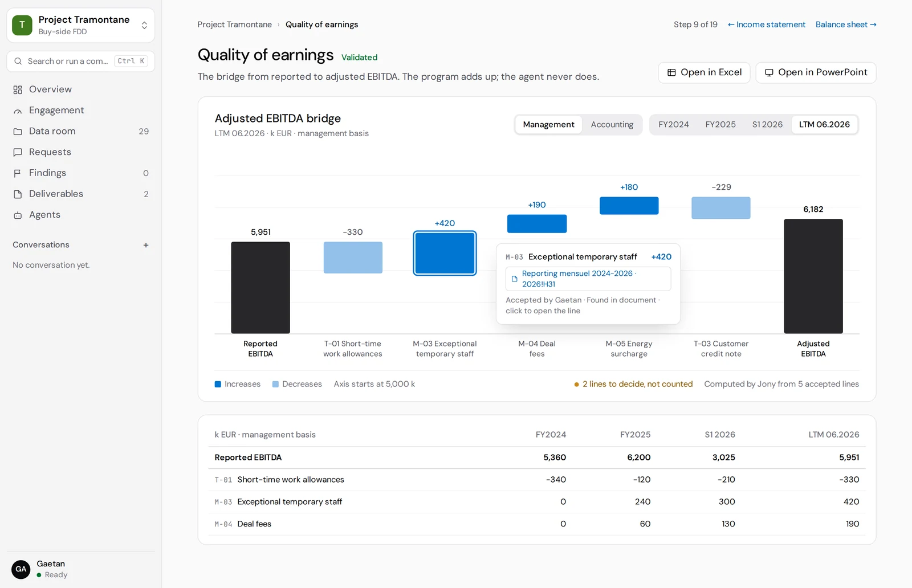Screen dimensions: 912x588
Task: Click the Reported EBITDA table row label
Action: (x=248, y=458)
